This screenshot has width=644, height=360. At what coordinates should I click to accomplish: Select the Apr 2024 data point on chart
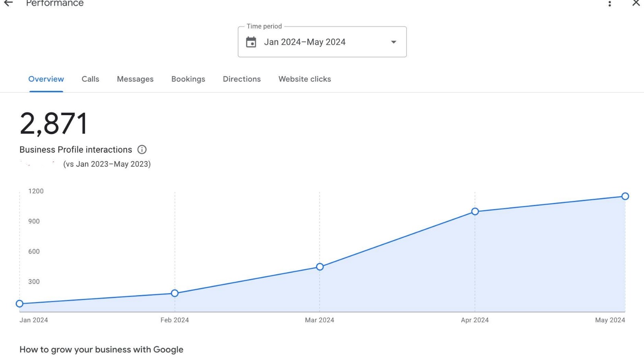click(x=475, y=211)
